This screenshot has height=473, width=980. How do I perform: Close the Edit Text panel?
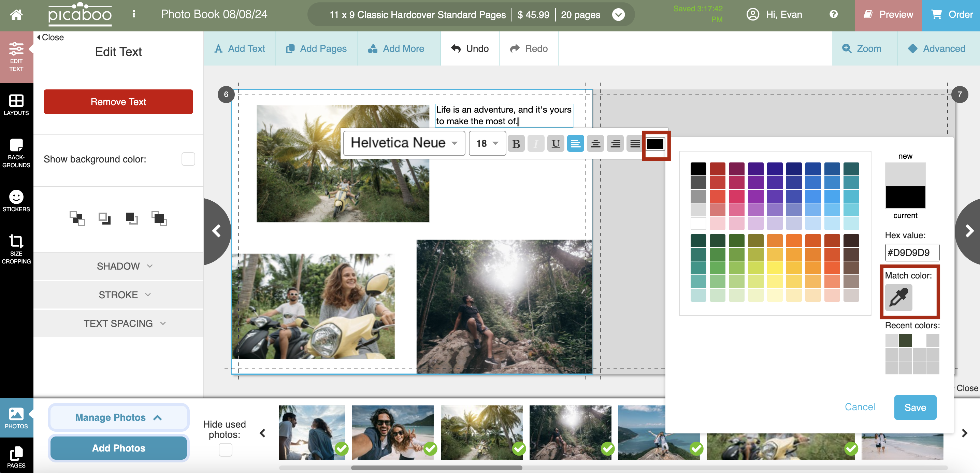(50, 37)
